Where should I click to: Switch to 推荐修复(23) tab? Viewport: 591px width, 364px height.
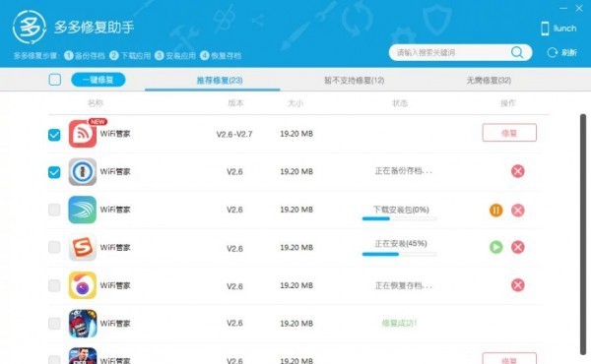point(220,80)
